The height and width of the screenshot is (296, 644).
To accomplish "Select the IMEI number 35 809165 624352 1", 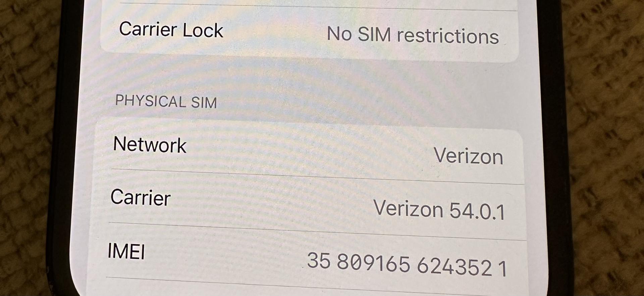I will (x=407, y=264).
